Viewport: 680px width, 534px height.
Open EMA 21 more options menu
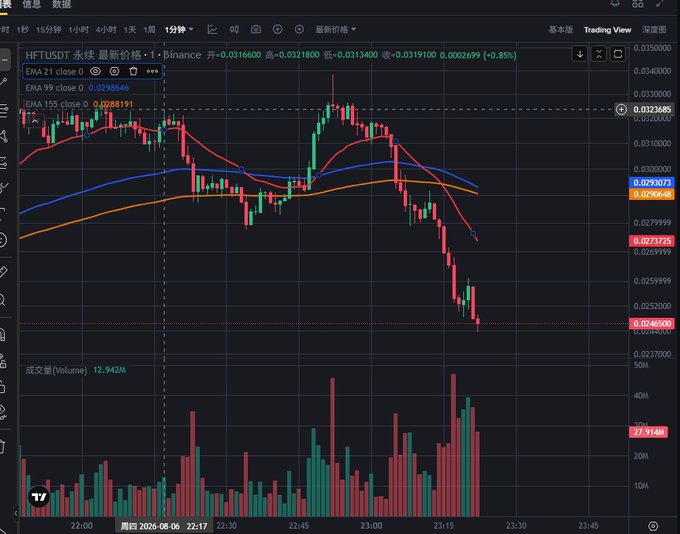tap(152, 71)
